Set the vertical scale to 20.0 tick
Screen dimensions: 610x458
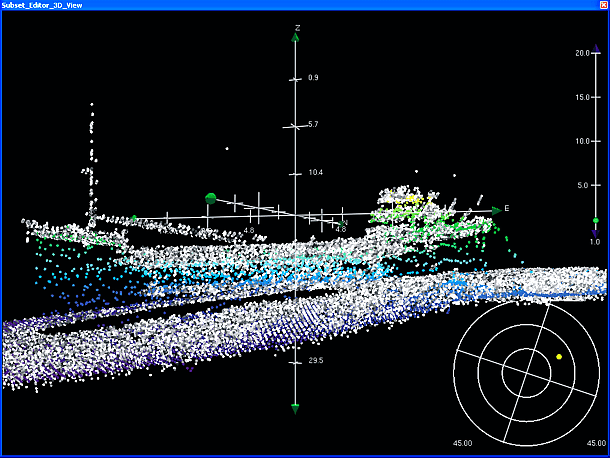596,53
